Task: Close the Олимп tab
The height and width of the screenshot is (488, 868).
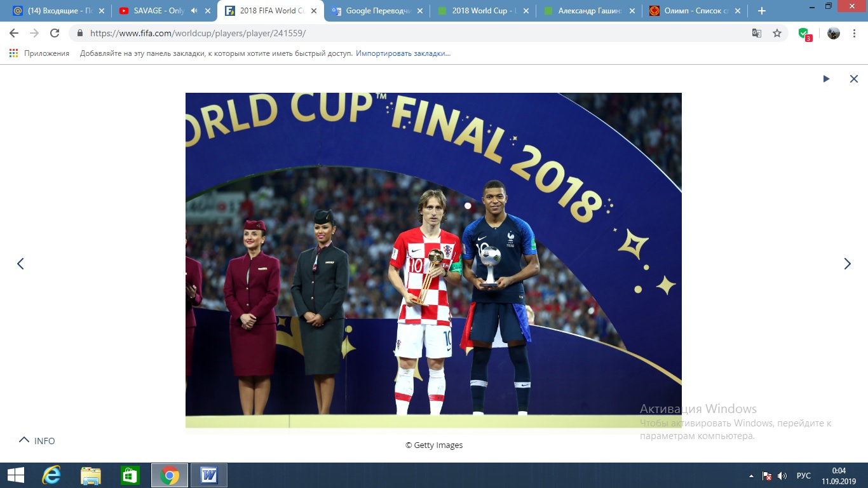Action: click(737, 11)
